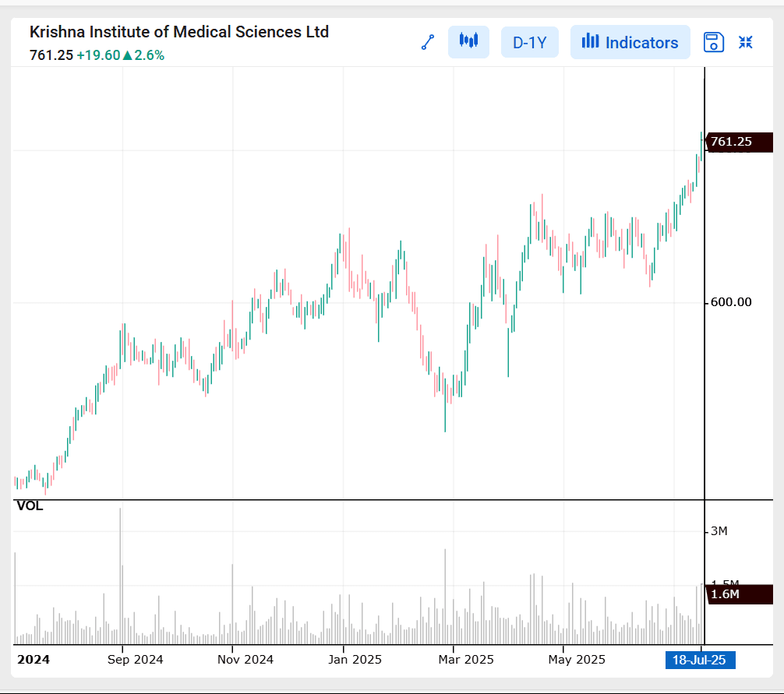Click the VOL indicator label
The width and height of the screenshot is (784, 694).
tap(30, 506)
